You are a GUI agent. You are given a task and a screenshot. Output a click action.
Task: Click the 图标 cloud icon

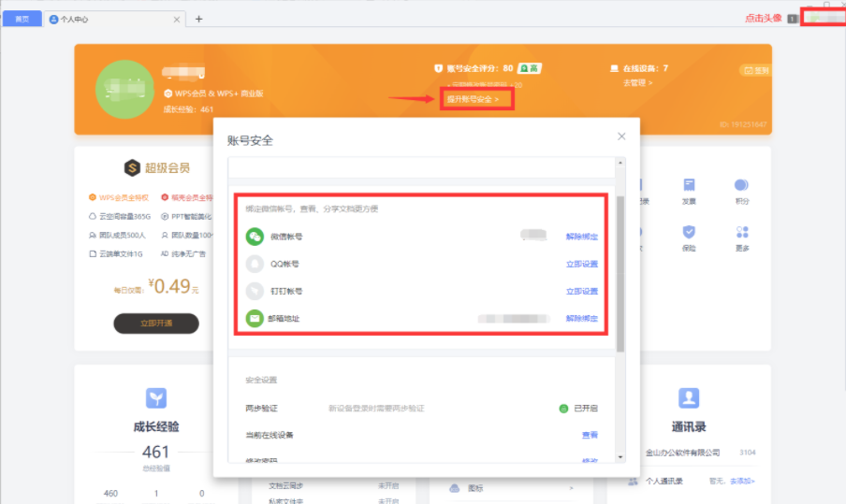click(x=454, y=488)
